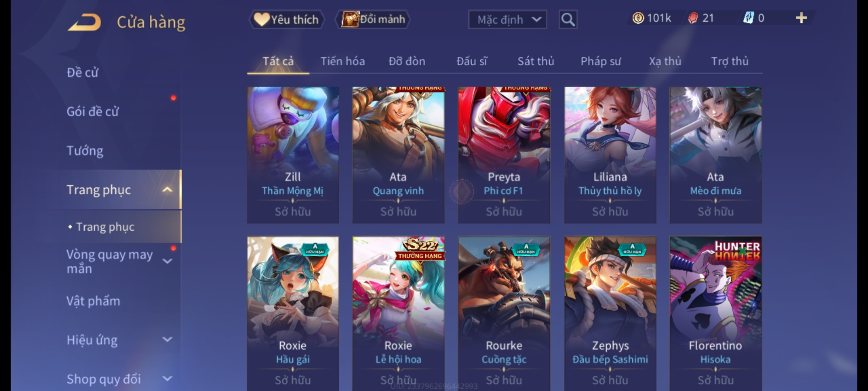This screenshot has height=391, width=868.
Task: Expand the Hiệu ứng sidebar section
Action: pos(167,340)
